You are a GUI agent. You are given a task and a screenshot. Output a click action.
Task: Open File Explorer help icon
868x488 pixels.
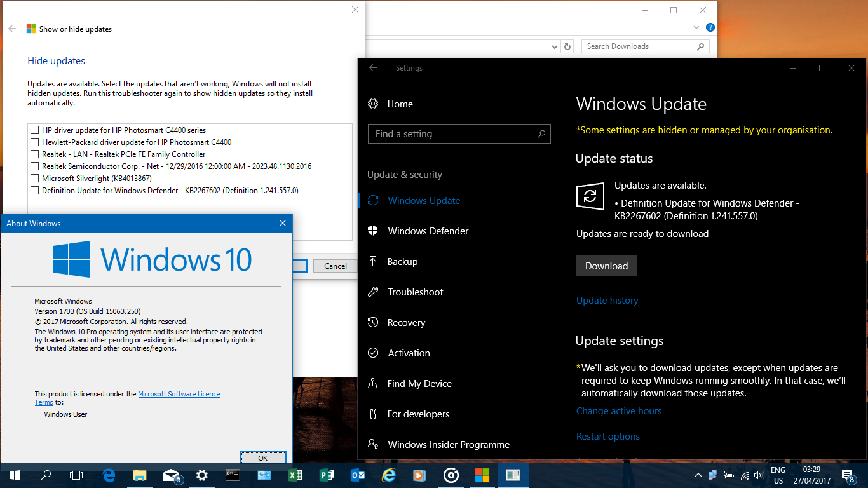[x=710, y=28]
